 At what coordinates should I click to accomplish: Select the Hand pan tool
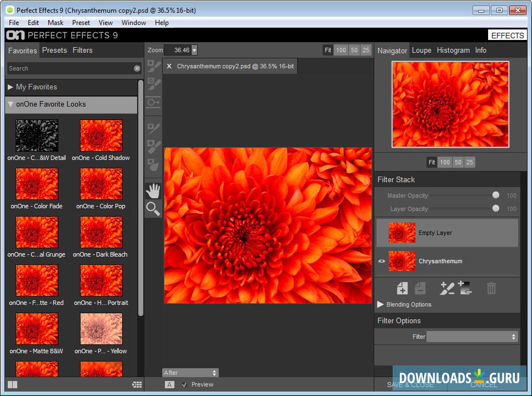pyautogui.click(x=153, y=191)
